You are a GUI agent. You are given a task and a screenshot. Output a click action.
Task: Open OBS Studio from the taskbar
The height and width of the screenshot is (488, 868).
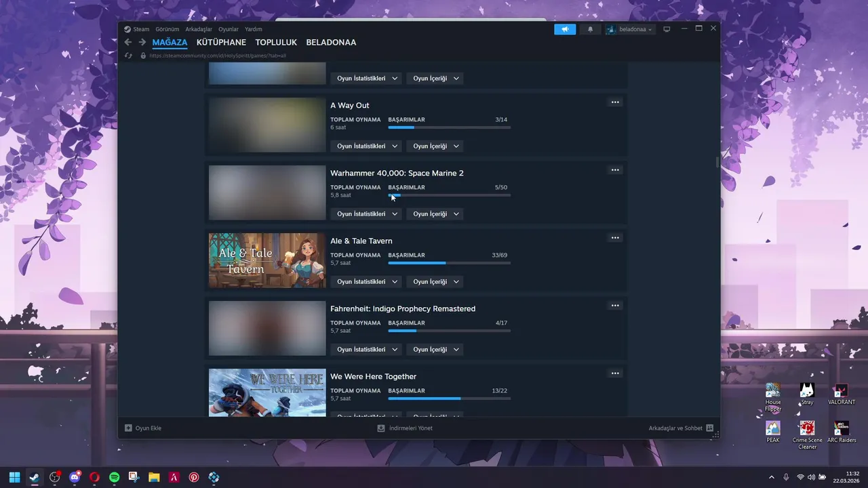tap(54, 477)
